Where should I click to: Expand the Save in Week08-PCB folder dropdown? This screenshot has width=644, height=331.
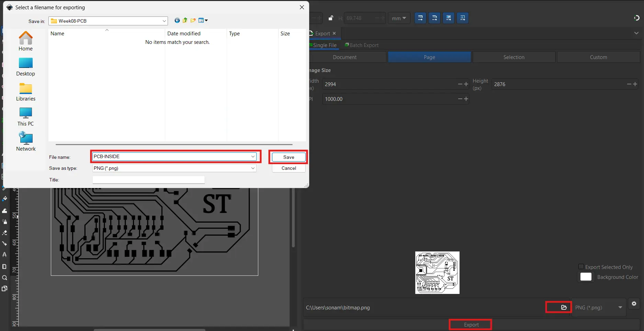[x=164, y=21]
